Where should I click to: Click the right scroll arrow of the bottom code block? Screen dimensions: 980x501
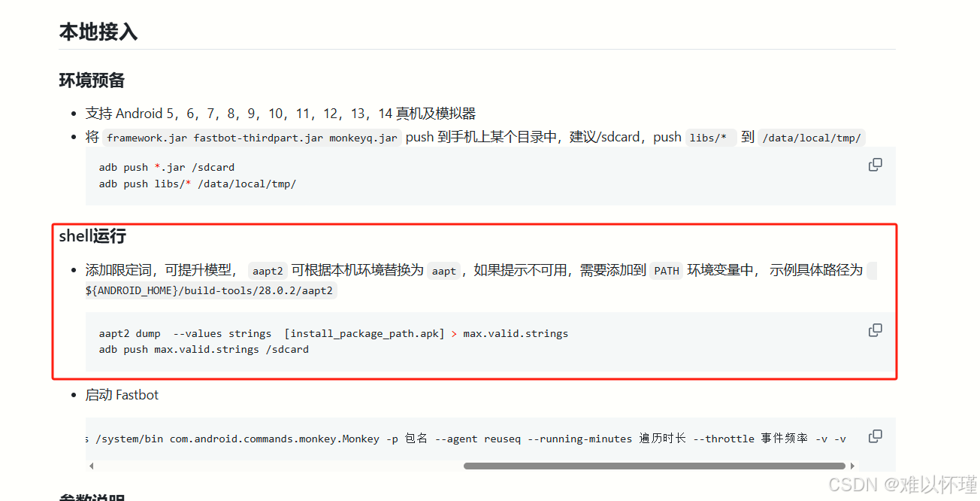click(x=853, y=466)
